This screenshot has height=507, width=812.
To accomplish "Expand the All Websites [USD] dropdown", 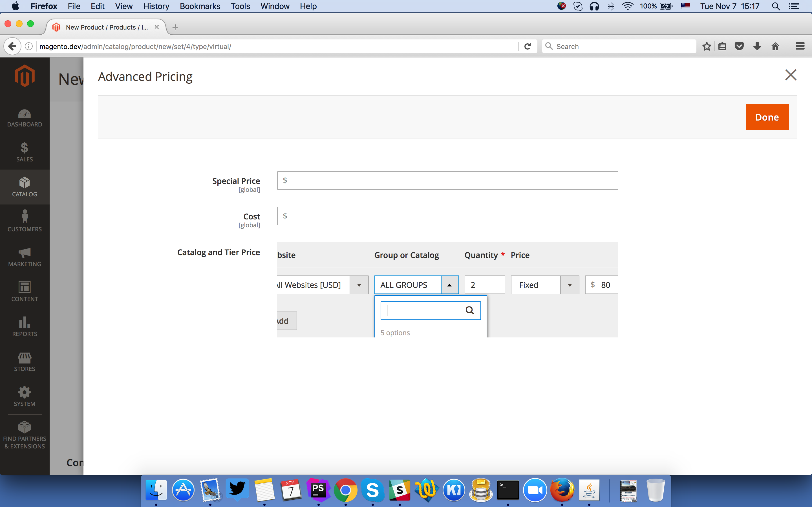I will point(359,285).
